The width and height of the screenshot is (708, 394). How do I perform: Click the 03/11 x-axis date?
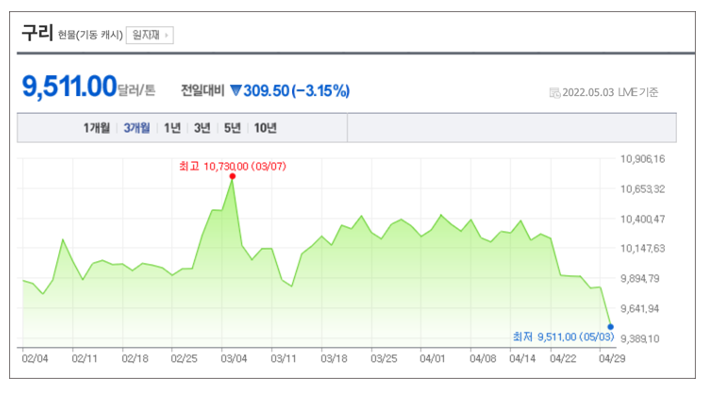click(284, 359)
